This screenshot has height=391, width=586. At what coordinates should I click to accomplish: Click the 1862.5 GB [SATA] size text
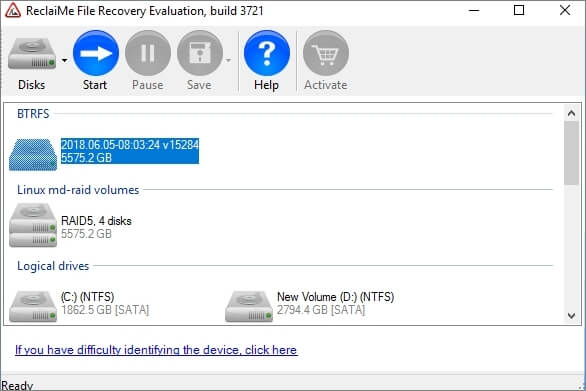105,310
